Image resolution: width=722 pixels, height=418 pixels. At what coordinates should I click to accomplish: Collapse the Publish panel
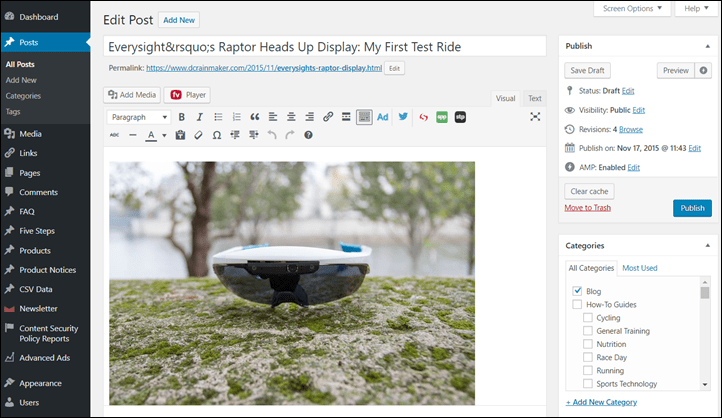pyautogui.click(x=708, y=46)
